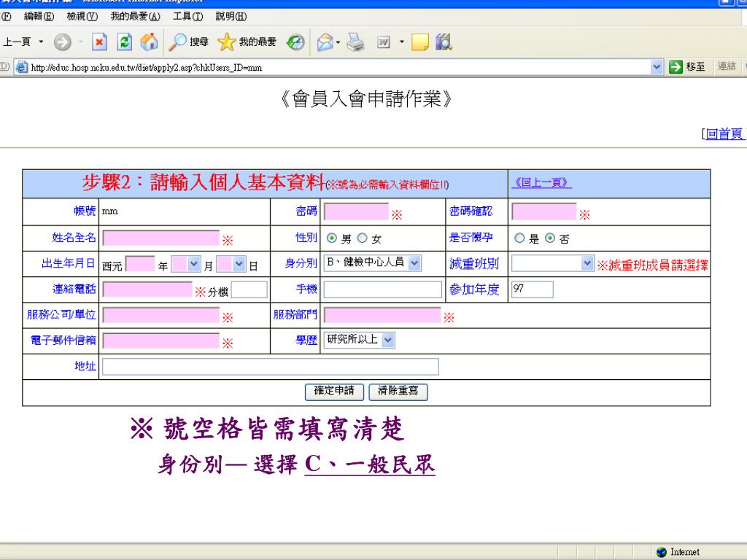Click the 《回上一頁》 link
The height and width of the screenshot is (560, 747).
541,182
